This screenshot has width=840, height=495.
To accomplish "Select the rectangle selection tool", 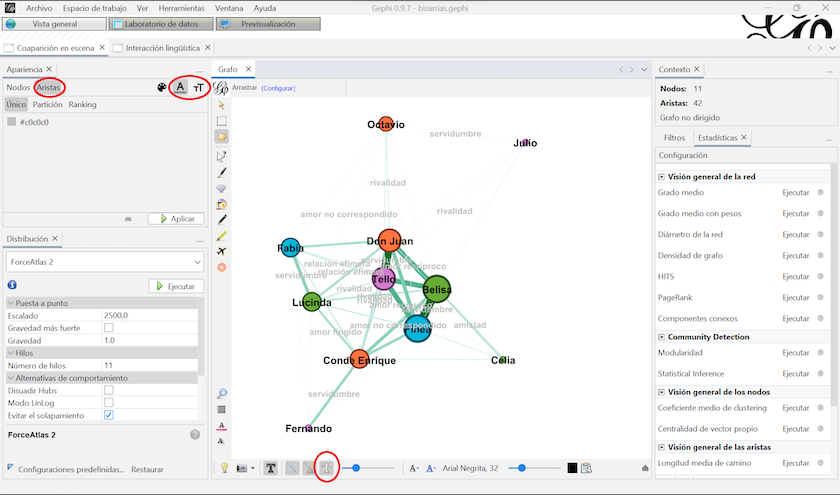I will click(x=222, y=121).
